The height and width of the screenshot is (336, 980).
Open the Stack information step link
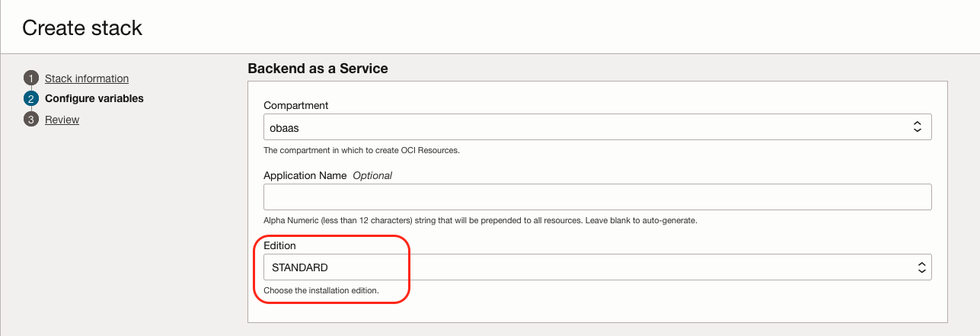click(87, 78)
